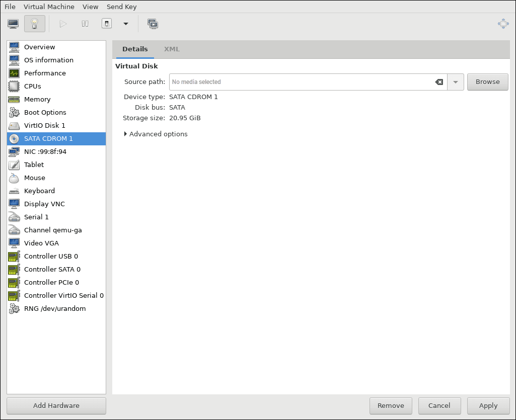Show virtual hardware details lightbulb
The width and height of the screenshot is (516, 420).
coord(35,24)
